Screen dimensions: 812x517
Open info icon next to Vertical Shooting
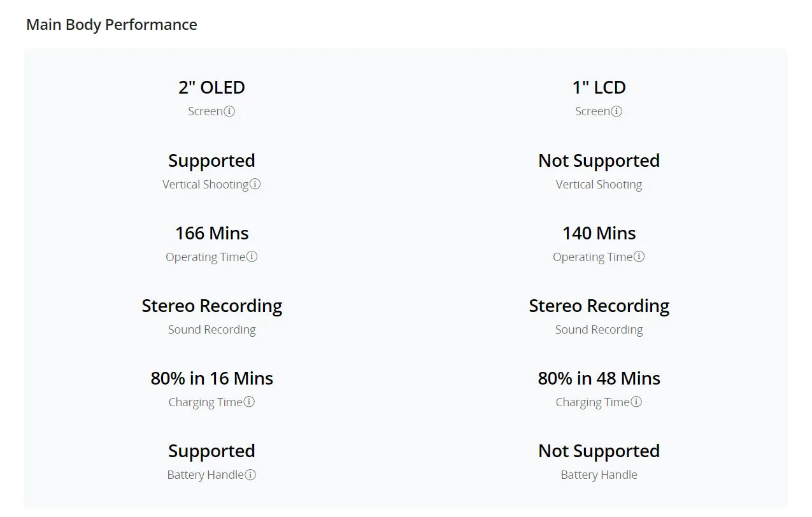tap(255, 184)
